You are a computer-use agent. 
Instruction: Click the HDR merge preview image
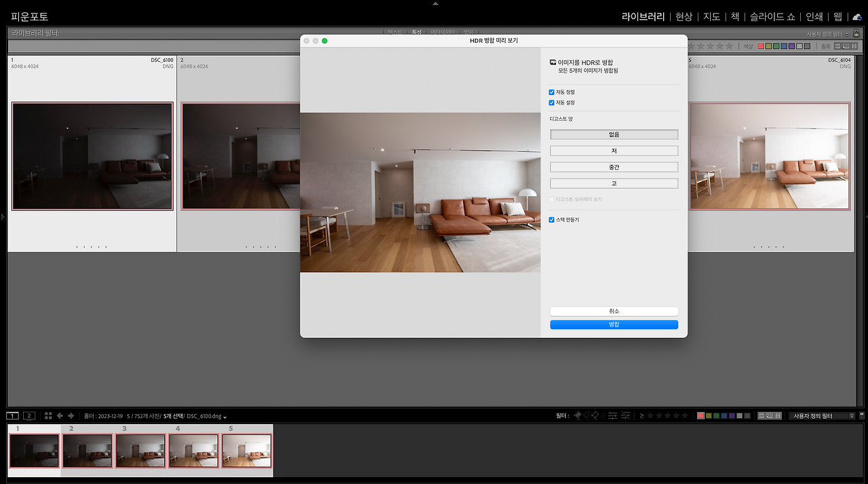[420, 192]
